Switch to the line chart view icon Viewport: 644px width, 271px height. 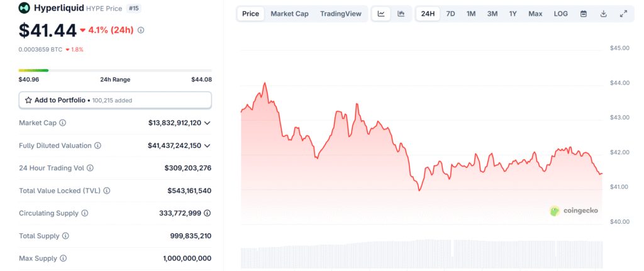381,14
